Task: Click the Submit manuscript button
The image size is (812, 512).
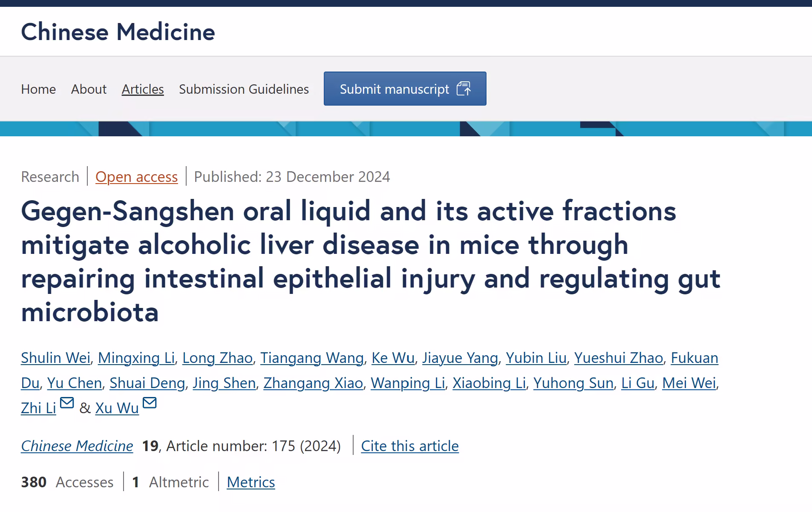Action: (405, 89)
